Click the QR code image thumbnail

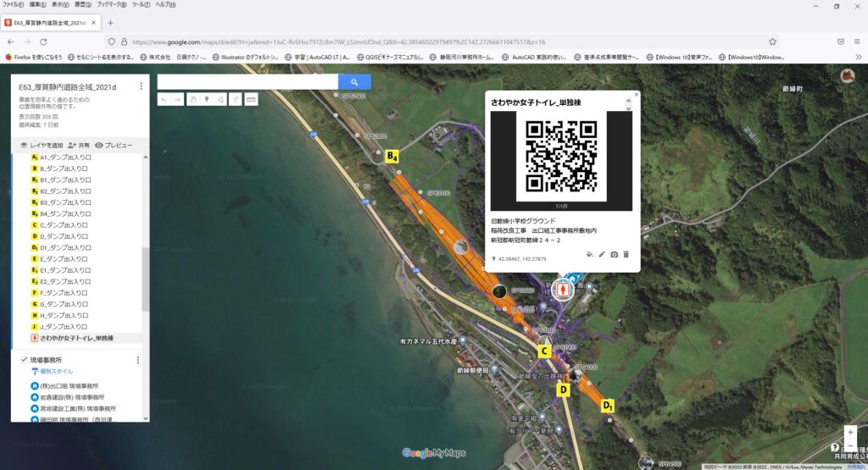(x=560, y=158)
